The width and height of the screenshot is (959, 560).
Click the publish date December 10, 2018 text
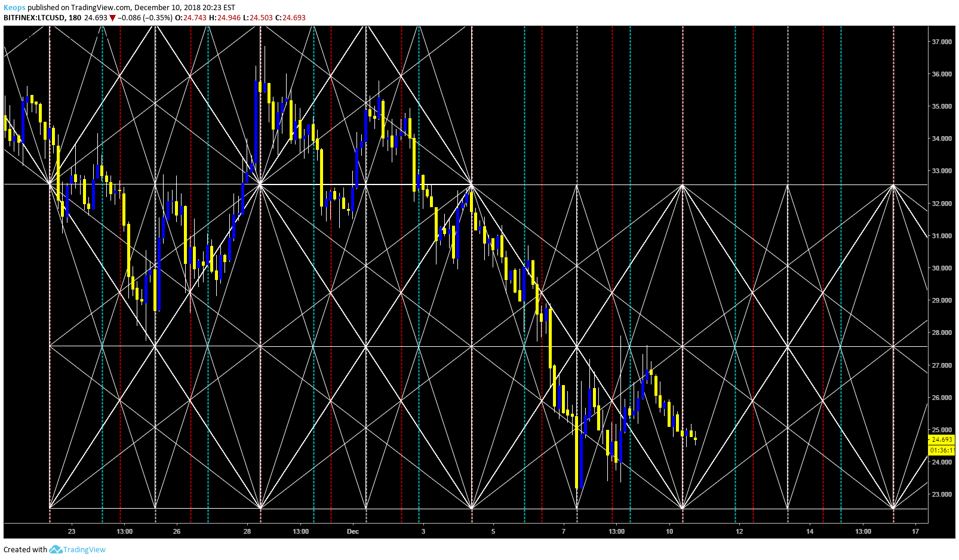[x=167, y=8]
